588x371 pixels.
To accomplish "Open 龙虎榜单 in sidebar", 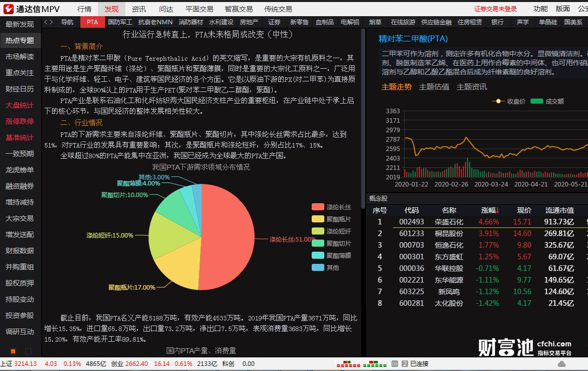I will (x=20, y=170).
